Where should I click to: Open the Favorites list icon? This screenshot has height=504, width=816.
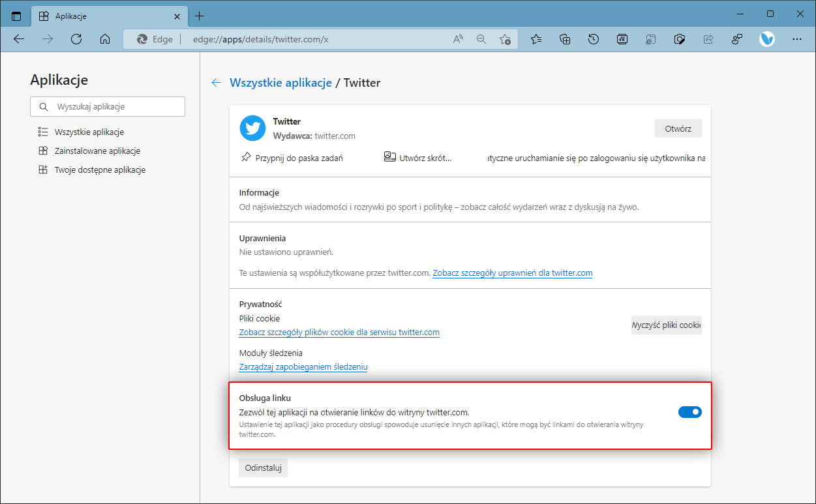(x=536, y=39)
